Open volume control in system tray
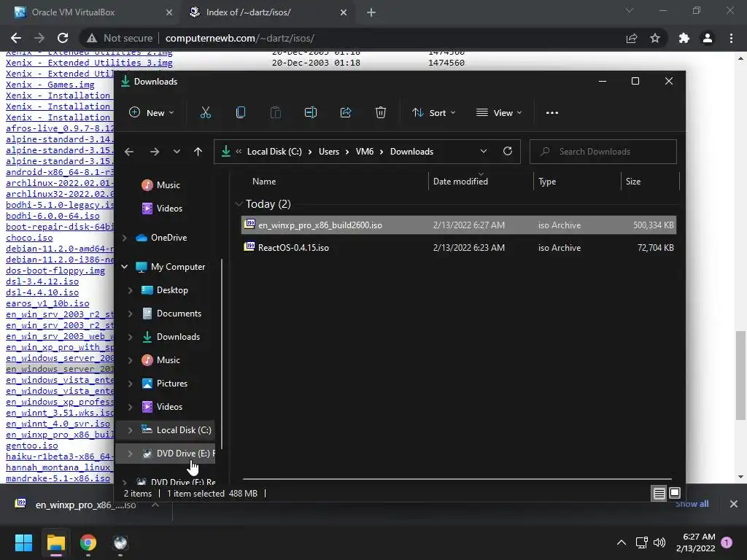This screenshot has width=747, height=560. (659, 542)
